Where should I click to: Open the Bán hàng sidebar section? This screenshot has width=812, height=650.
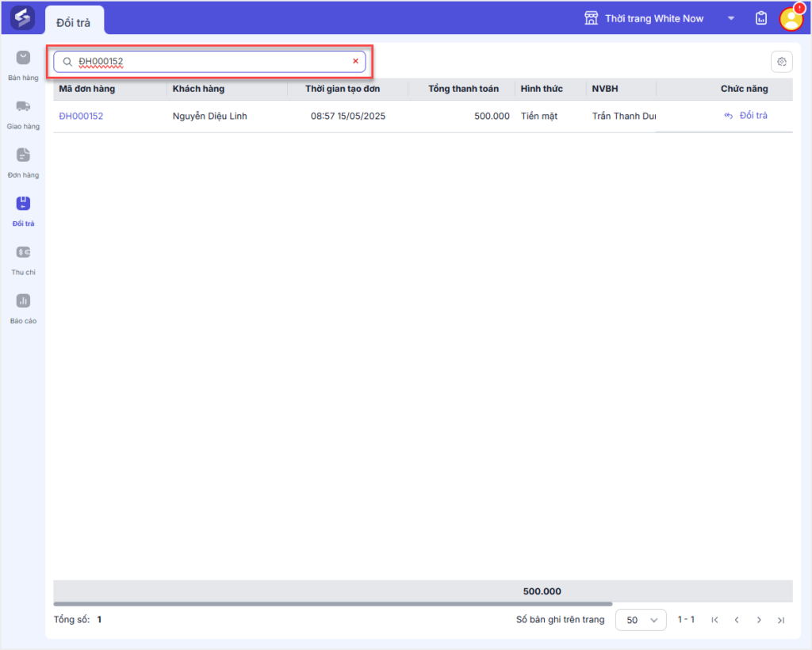tap(23, 66)
